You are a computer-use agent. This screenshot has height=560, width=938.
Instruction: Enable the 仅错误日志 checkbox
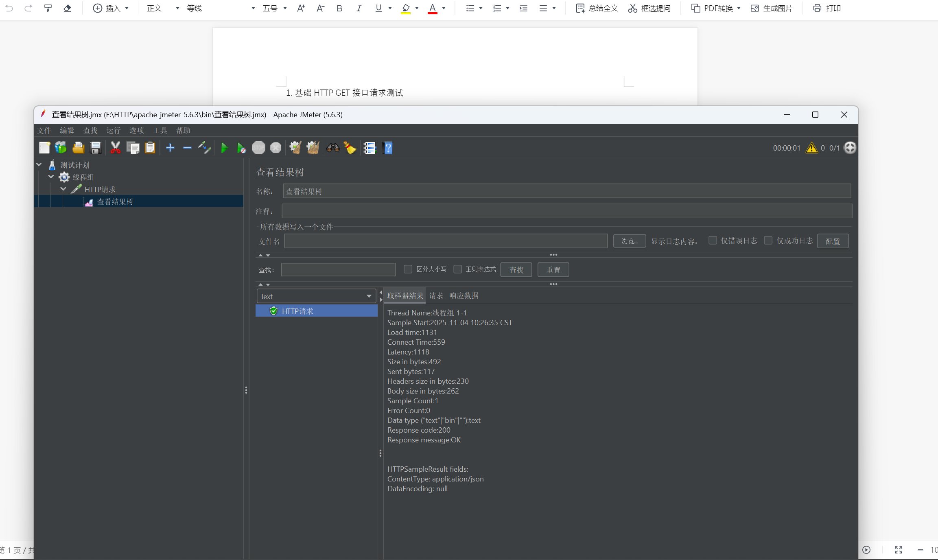713,241
